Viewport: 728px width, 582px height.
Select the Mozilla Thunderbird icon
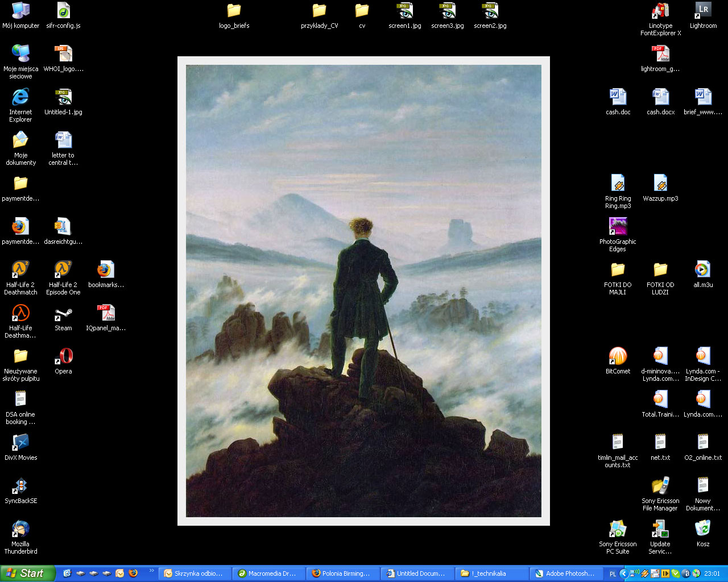coord(20,530)
